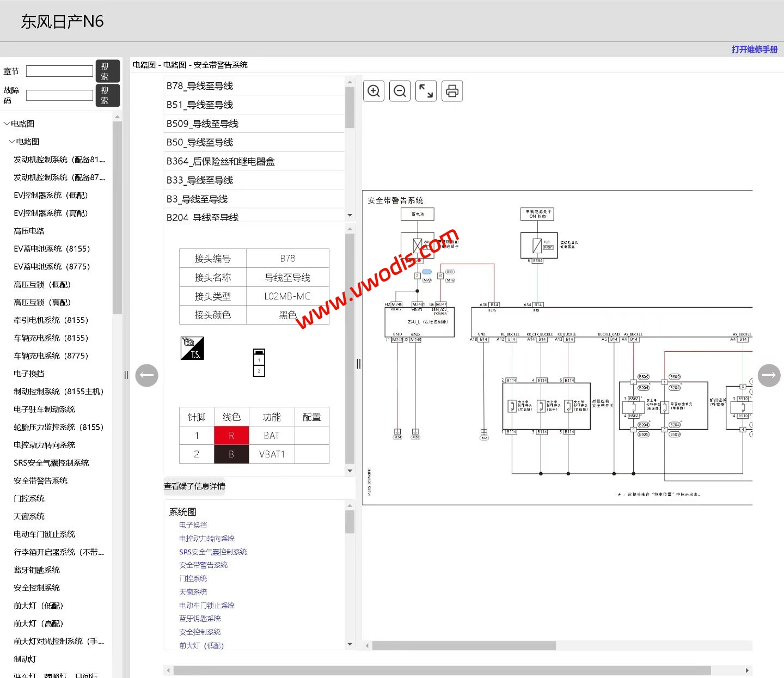Click the zoom in magnifier icon

point(373,91)
